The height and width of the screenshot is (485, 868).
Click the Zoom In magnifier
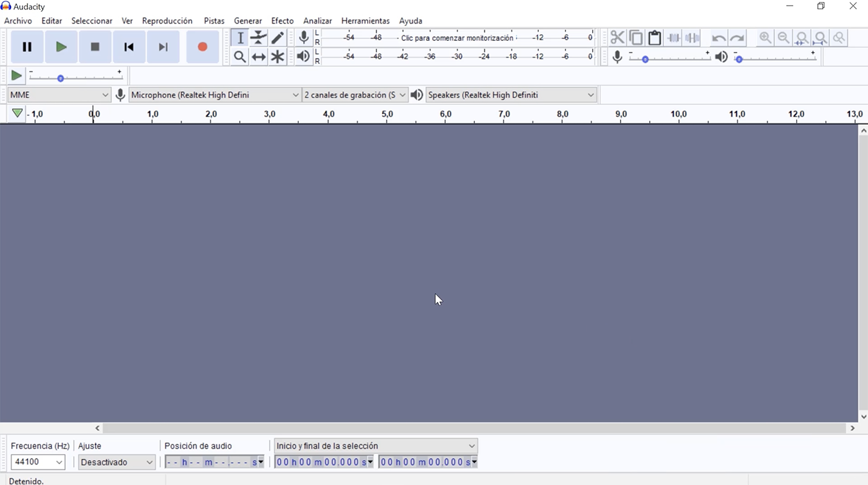point(765,38)
